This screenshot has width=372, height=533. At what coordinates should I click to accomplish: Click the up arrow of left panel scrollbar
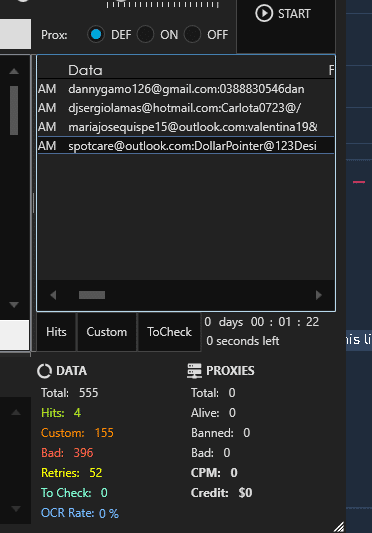[14, 71]
